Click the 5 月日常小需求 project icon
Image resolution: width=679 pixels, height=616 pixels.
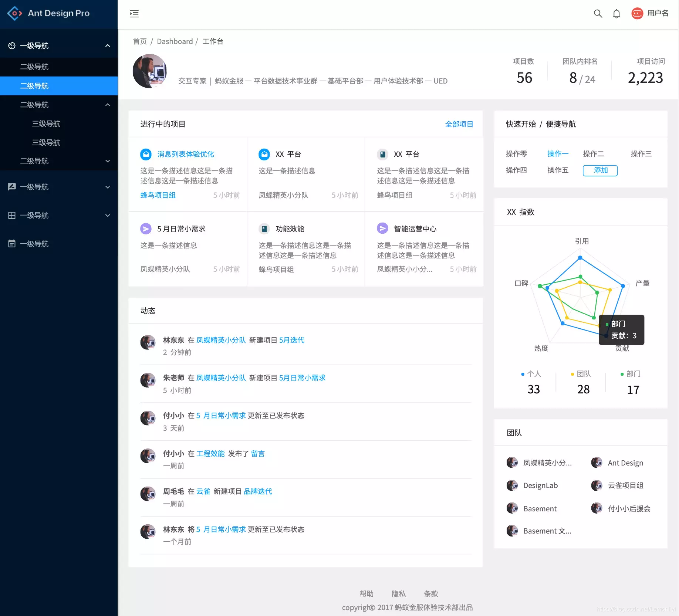146,229
